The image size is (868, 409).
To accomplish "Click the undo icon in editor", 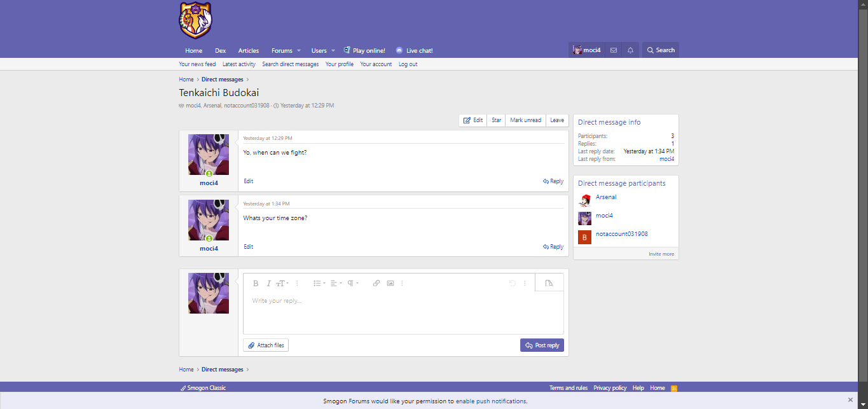I will [x=512, y=283].
